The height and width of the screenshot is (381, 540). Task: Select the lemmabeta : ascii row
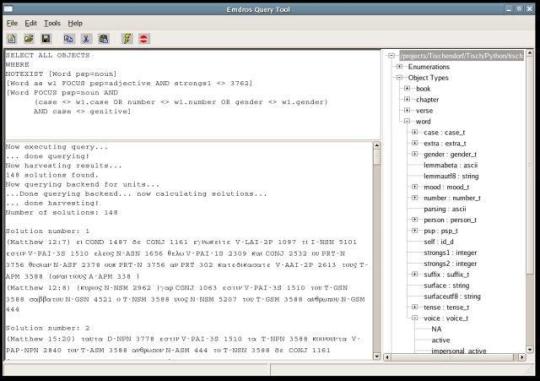coord(450,165)
